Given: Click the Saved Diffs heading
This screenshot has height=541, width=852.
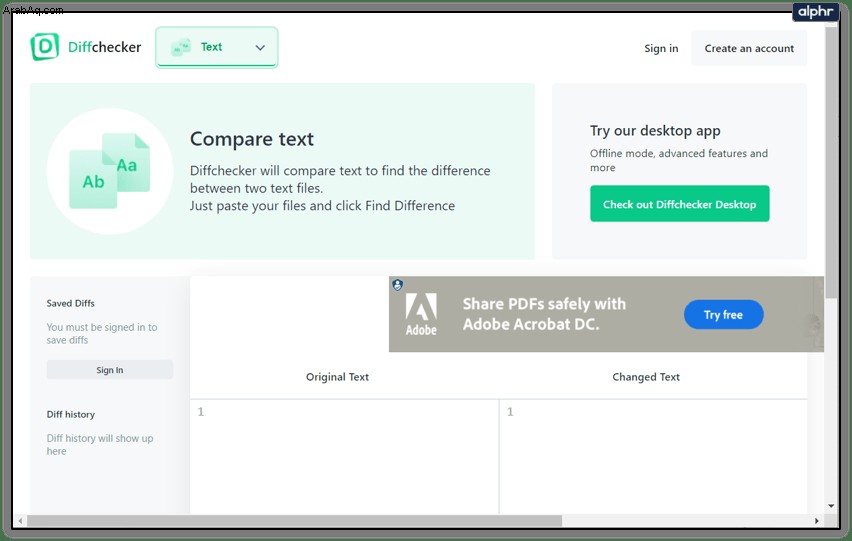Looking at the screenshot, I should point(71,303).
